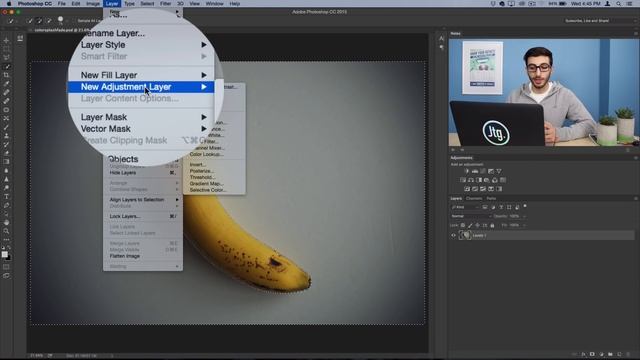Screen dimensions: 640x360
Task: Open the Opacity dropdown arrow
Action: tap(524, 216)
